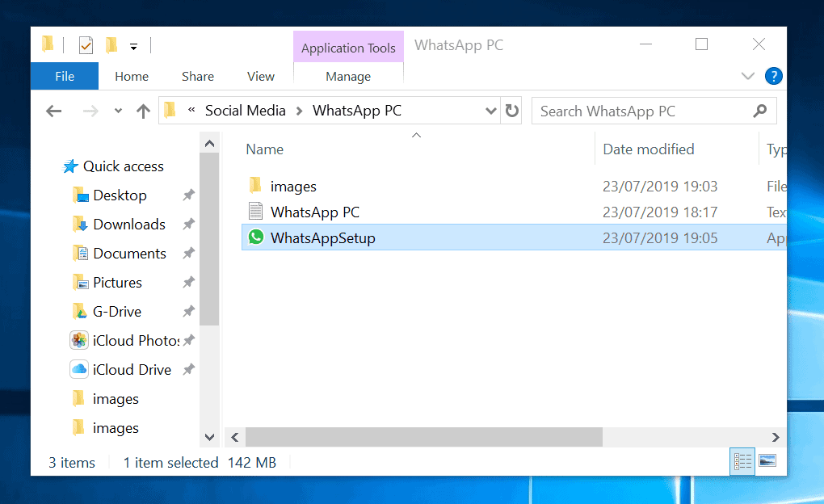Click the folder icon in title bar
Screen dimensions: 824x504
coord(48,44)
